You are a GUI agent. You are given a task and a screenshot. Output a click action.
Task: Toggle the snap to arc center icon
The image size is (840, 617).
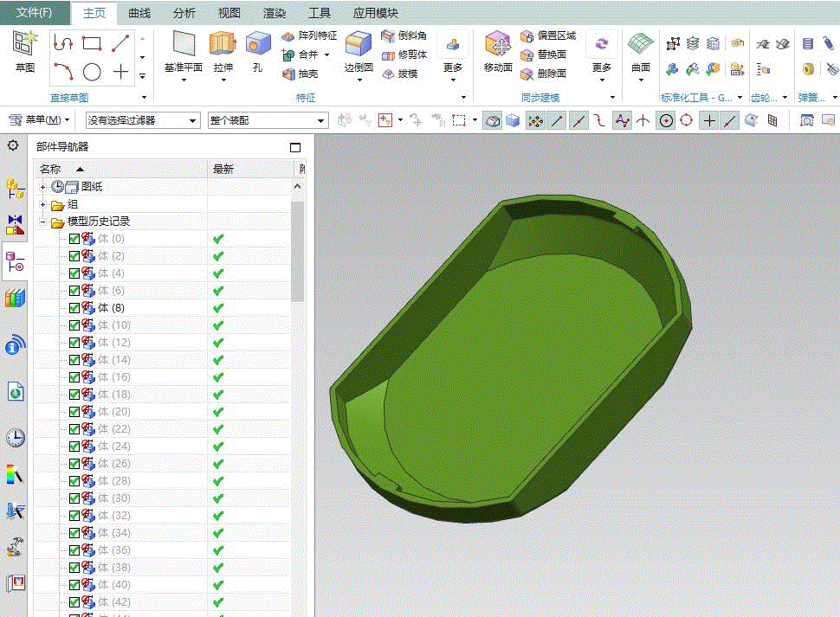(x=666, y=121)
